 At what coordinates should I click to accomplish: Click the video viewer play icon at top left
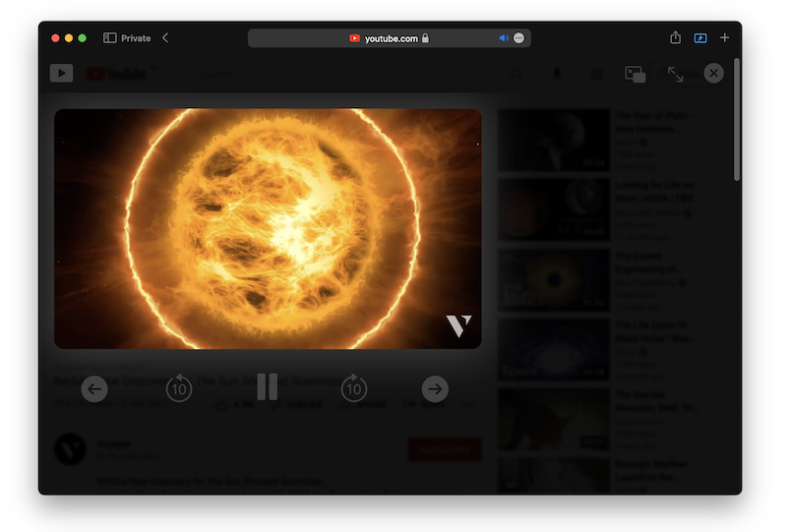pos(62,74)
